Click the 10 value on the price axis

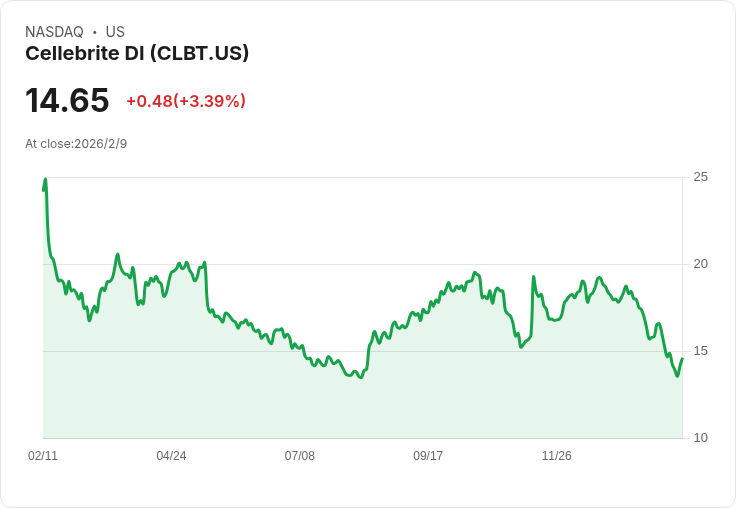(700, 438)
